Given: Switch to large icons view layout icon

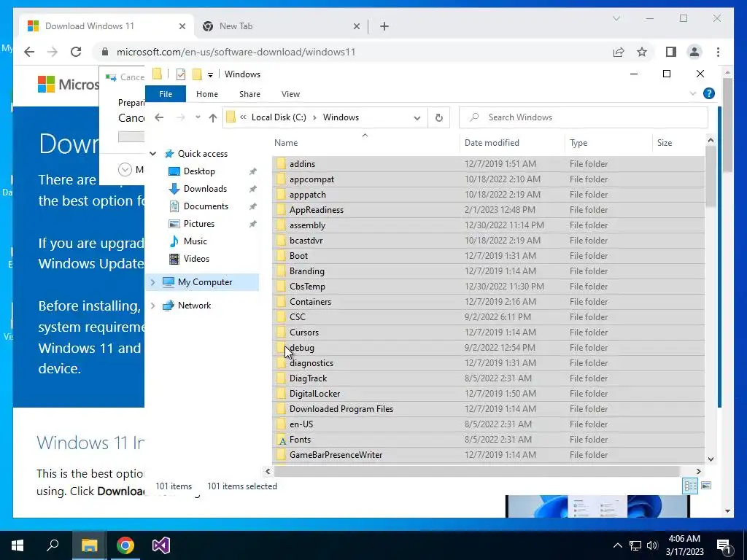Looking at the screenshot, I should point(706,486).
